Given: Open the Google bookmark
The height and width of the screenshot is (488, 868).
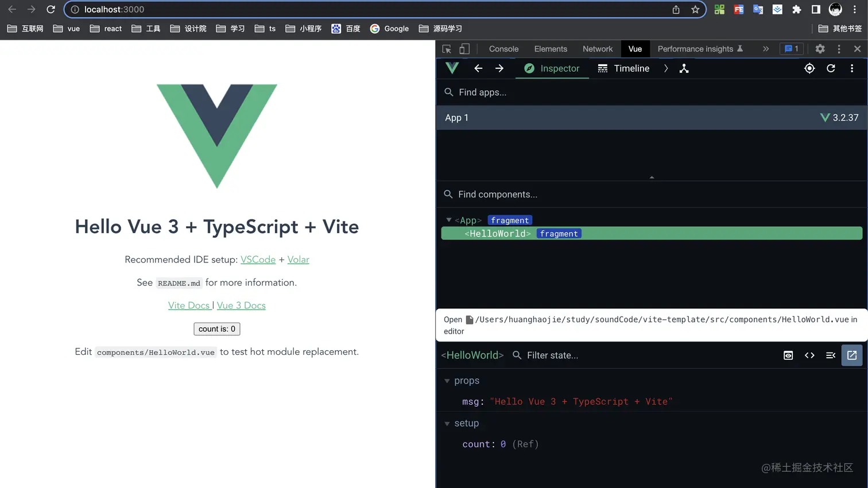Looking at the screenshot, I should point(389,29).
